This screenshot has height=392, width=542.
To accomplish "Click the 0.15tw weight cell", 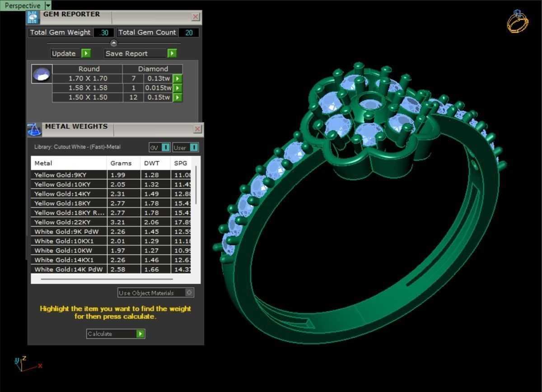I will (159, 97).
